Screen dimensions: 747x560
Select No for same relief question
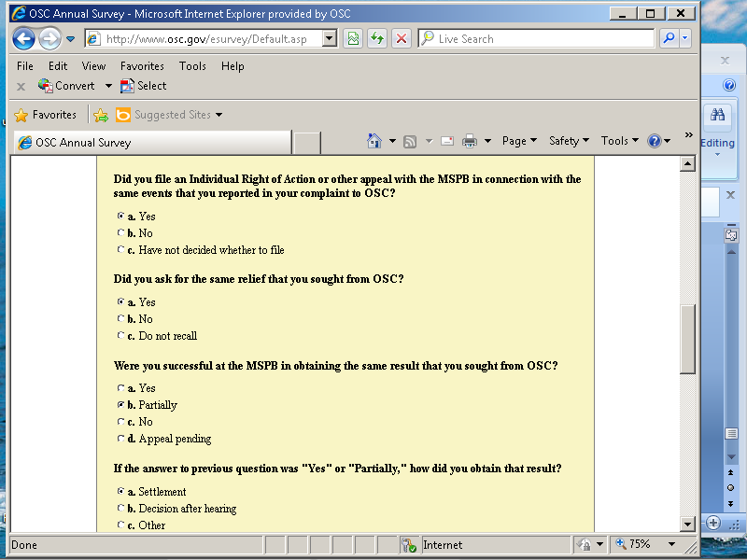coord(121,318)
